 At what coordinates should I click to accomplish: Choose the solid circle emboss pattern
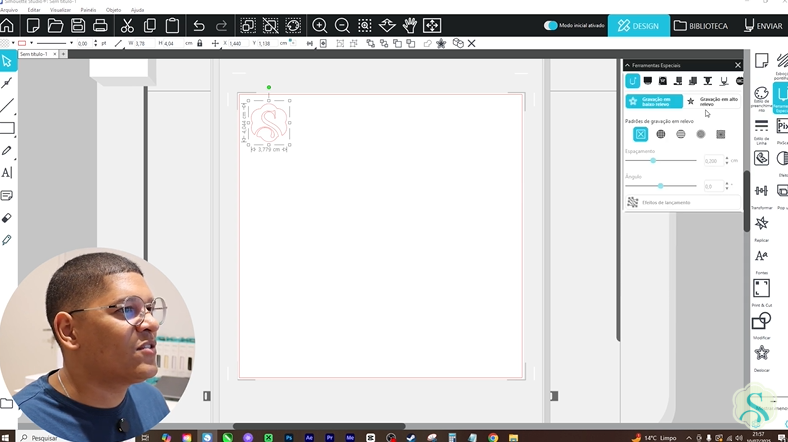(701, 134)
